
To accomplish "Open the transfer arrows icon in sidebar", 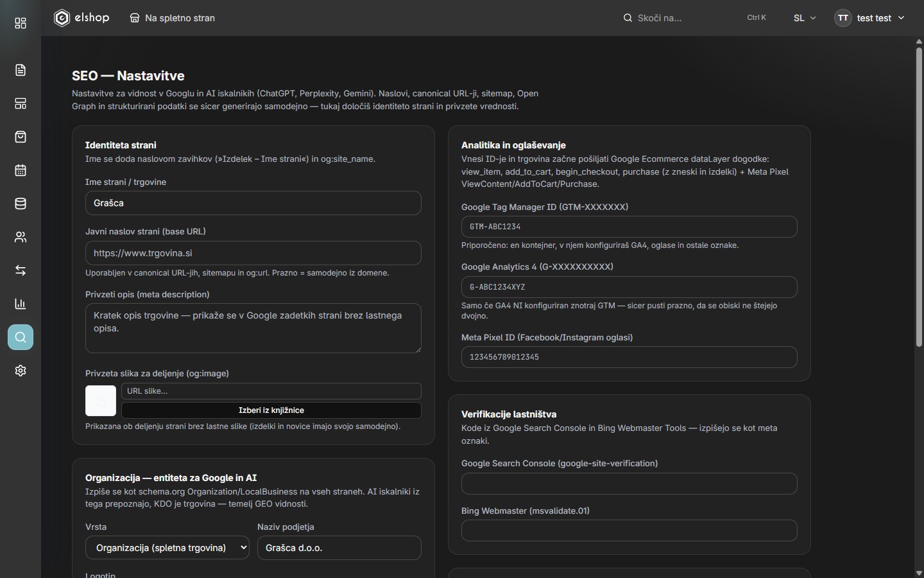I will (21, 270).
